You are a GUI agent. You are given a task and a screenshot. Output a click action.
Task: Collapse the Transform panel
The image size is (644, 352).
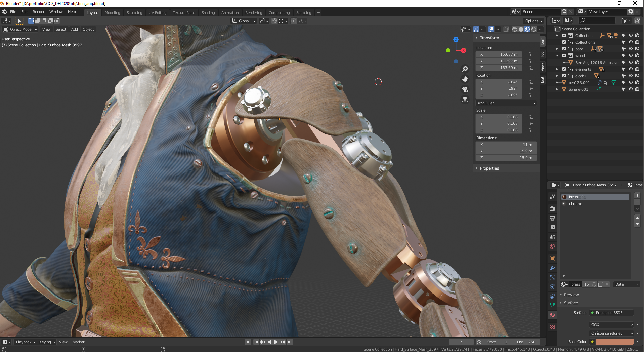point(489,38)
